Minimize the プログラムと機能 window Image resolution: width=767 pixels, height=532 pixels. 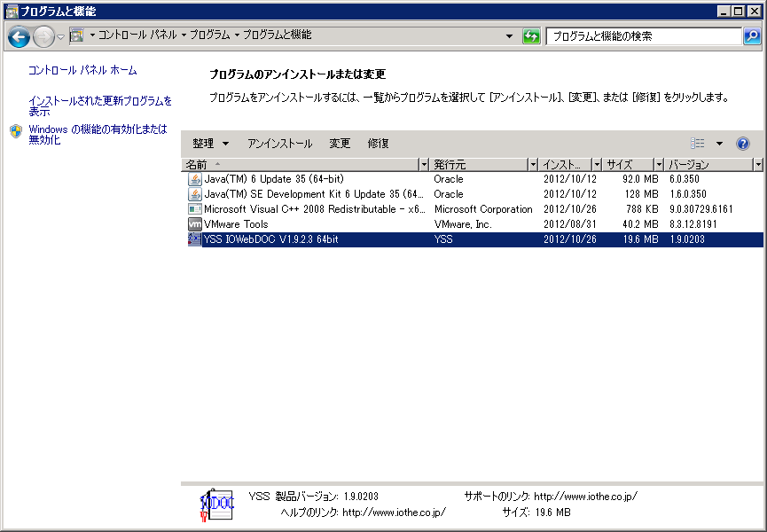724,11
